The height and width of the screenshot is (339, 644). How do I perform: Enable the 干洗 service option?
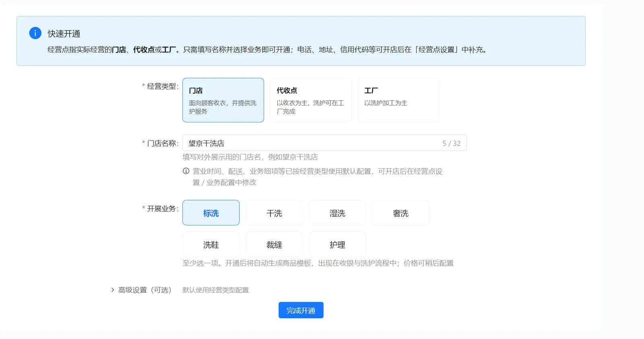pyautogui.click(x=274, y=213)
